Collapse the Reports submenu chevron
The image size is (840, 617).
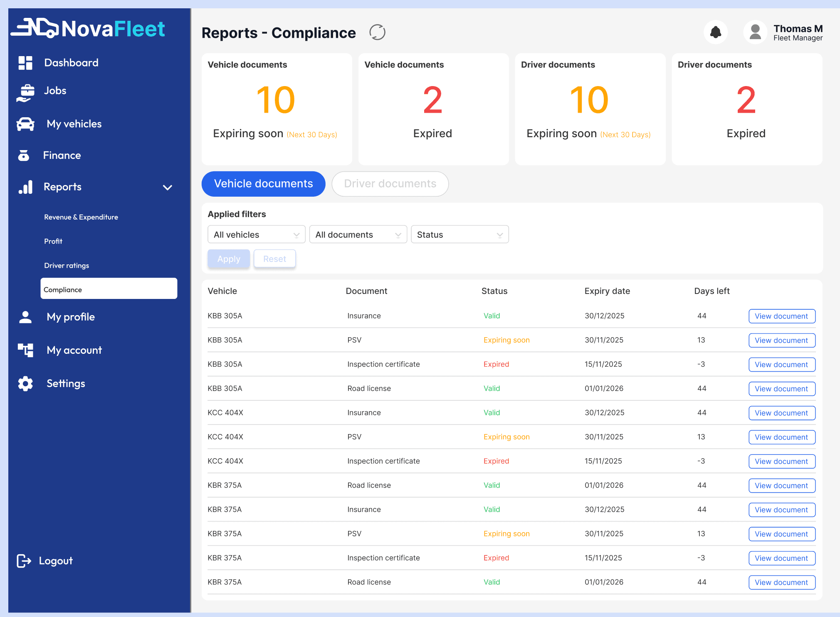pos(168,188)
